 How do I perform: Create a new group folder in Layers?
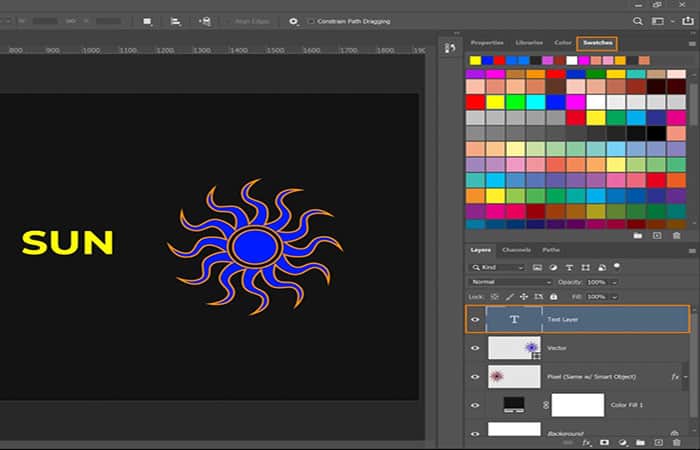(x=639, y=441)
